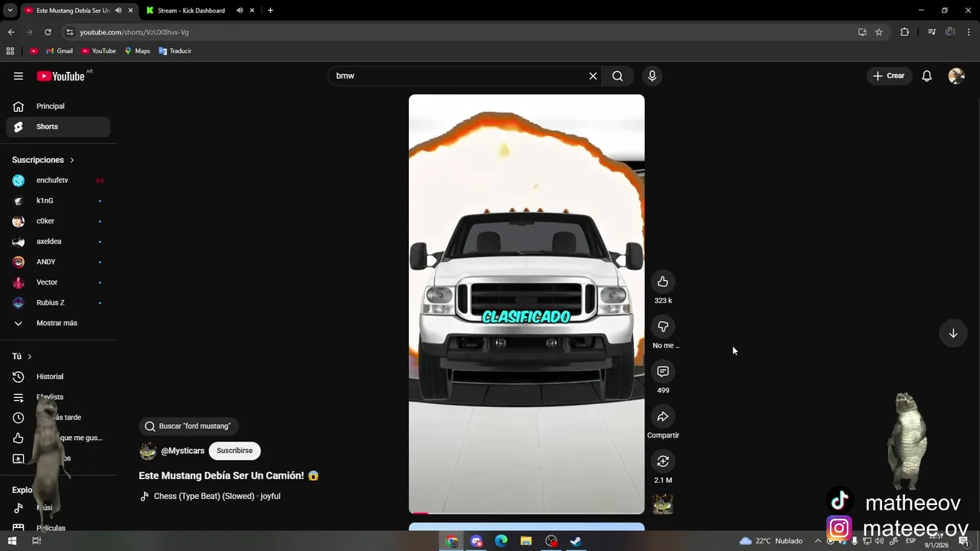The image size is (980, 551).
Task: Open Steam from the taskbar
Action: pyautogui.click(x=576, y=541)
